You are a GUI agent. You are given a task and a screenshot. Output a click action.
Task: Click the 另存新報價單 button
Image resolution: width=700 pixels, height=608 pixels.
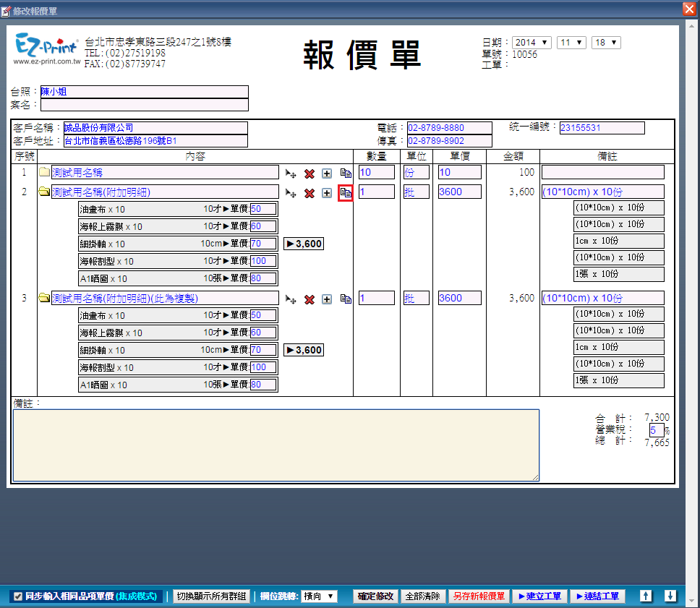pyautogui.click(x=478, y=596)
